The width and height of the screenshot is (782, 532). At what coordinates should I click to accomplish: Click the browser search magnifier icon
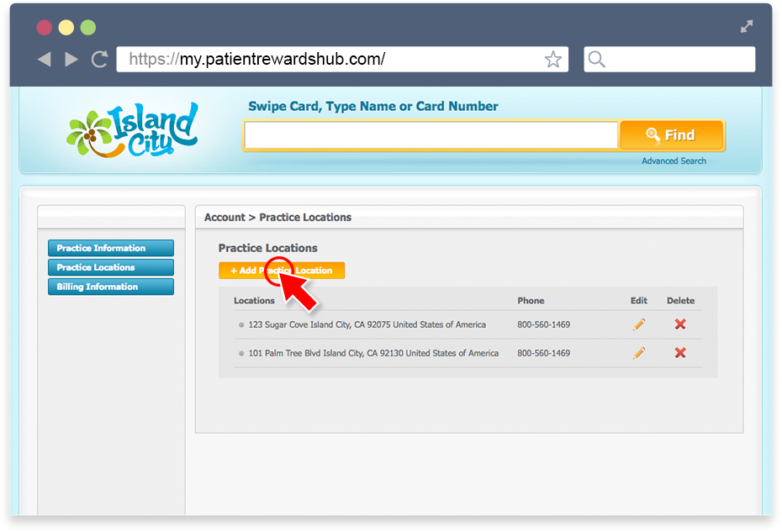(x=596, y=60)
